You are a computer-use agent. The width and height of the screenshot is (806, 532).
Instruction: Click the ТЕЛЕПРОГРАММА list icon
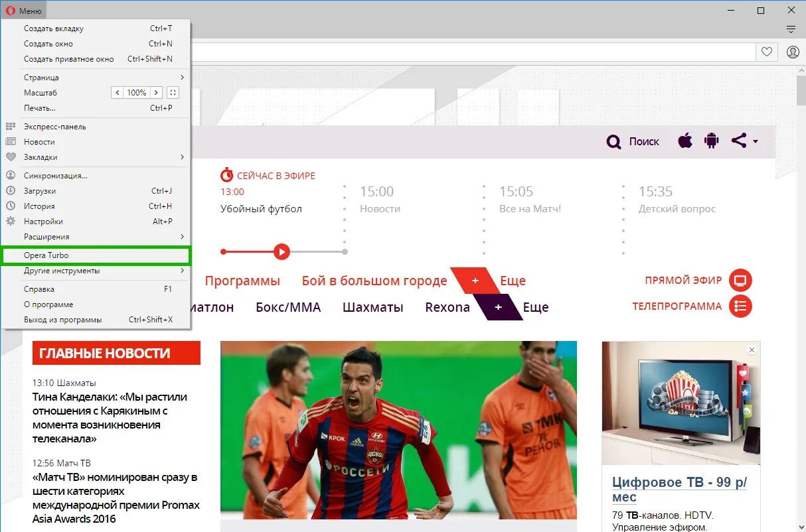[x=740, y=306]
